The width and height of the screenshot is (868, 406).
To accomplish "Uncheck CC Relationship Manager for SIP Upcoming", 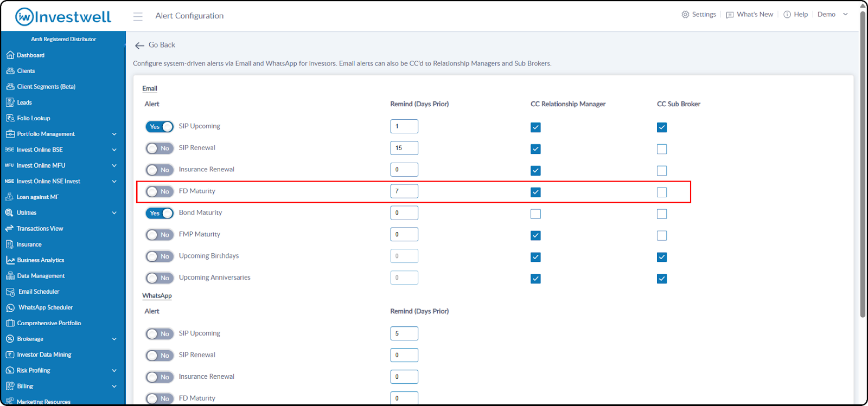I will (535, 127).
